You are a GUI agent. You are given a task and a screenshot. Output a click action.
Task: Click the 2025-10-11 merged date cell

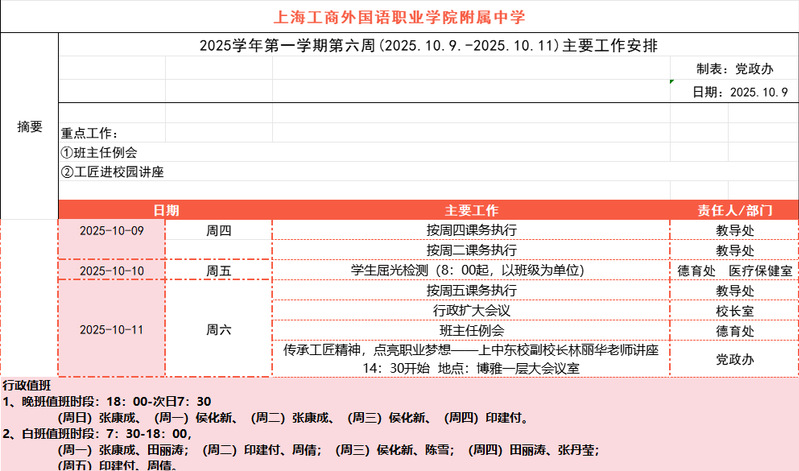tap(112, 329)
